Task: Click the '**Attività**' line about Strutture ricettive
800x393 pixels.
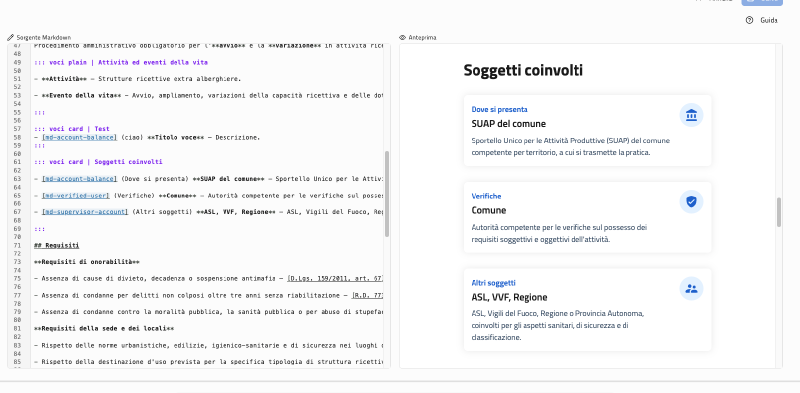Action: tap(138, 79)
